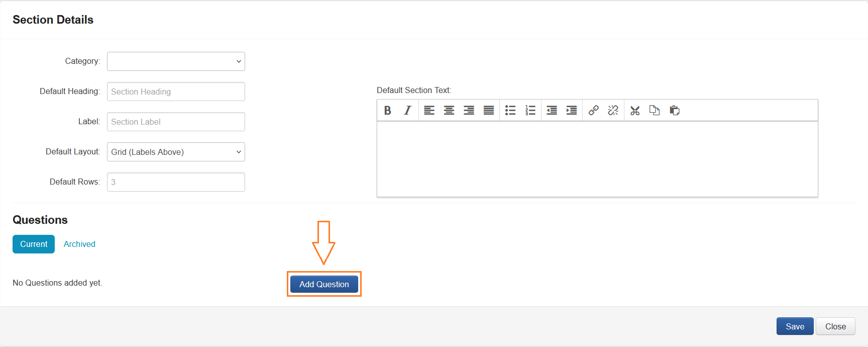The image size is (868, 347).
Task: Expand the Default Layout dropdown
Action: click(176, 152)
